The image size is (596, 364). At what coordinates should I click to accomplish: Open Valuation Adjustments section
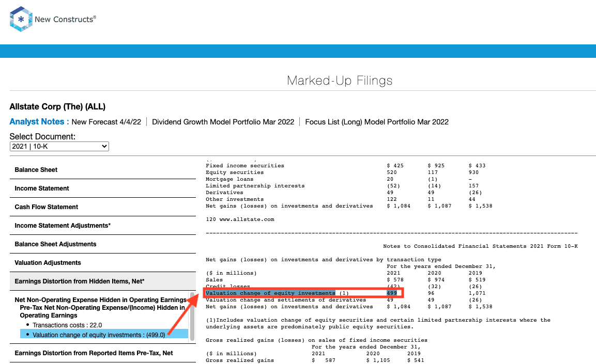[103, 263]
